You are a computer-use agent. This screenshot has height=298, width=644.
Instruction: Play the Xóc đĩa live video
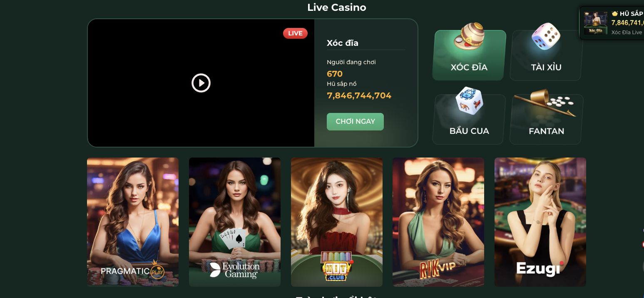point(201,83)
